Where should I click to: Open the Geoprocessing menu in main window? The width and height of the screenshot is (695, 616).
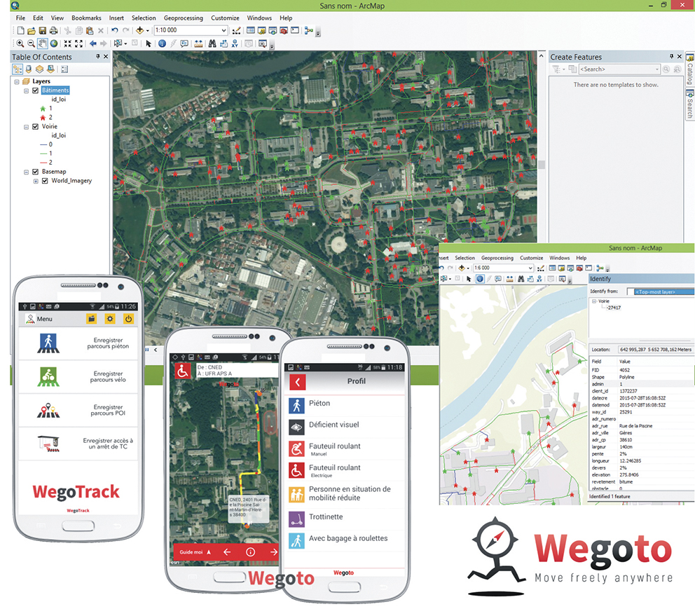pos(184,18)
